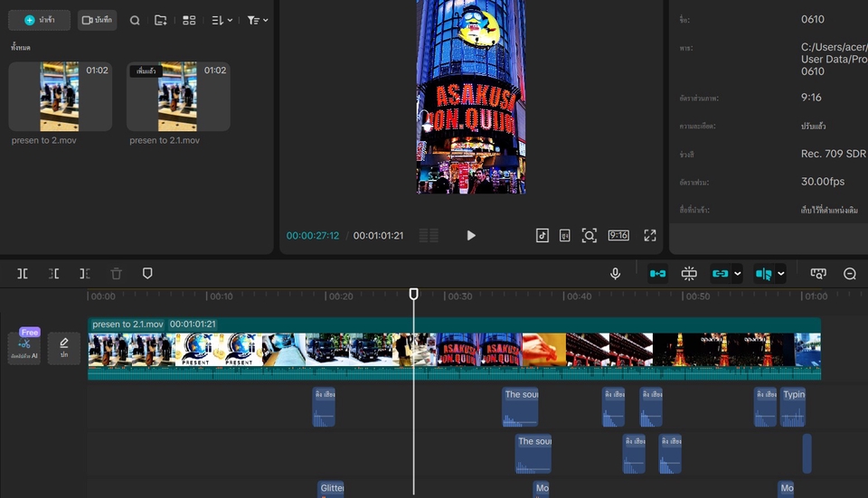This screenshot has width=868, height=498.
Task: Open media search
Action: click(135, 21)
